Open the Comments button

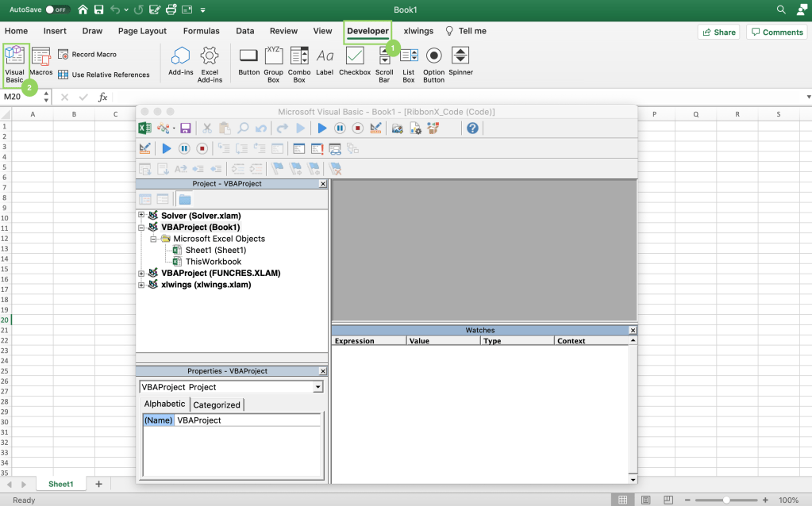point(776,32)
